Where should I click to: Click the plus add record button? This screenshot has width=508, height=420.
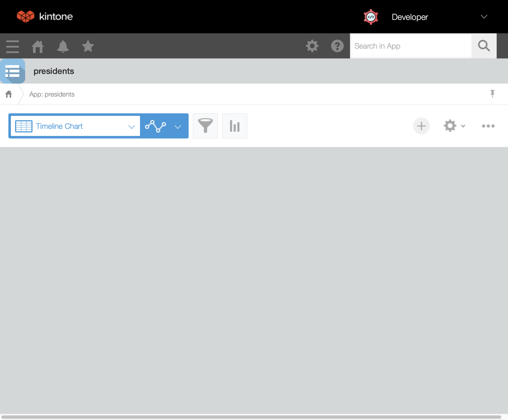[x=421, y=126]
